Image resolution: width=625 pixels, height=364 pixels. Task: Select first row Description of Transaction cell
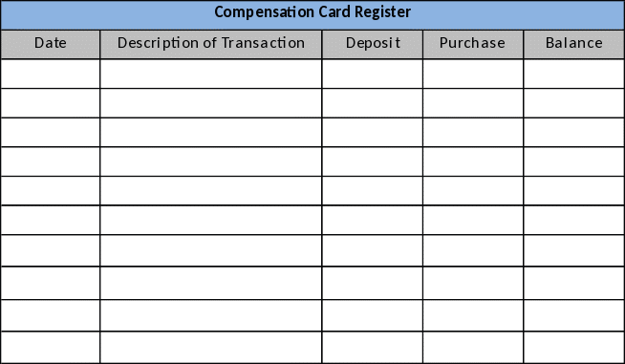[211, 74]
